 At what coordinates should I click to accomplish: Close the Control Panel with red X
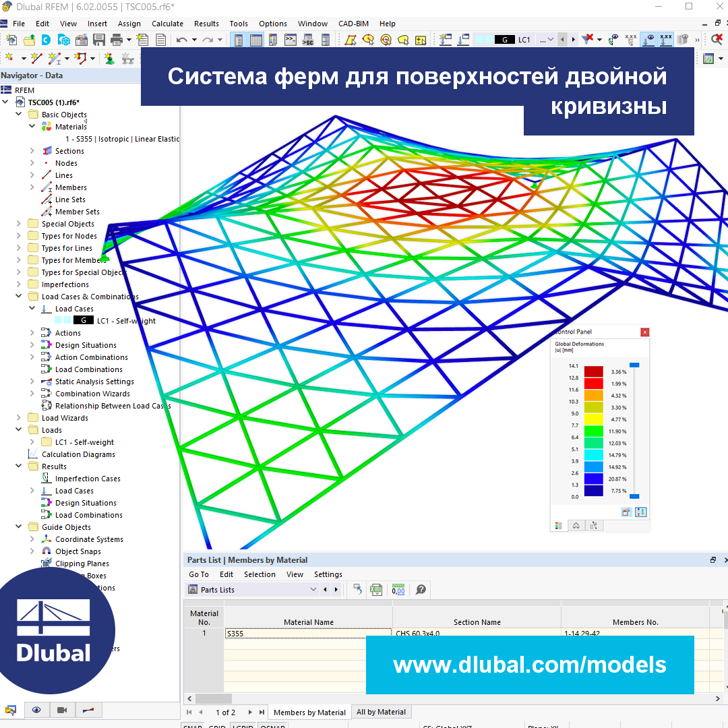(x=644, y=332)
